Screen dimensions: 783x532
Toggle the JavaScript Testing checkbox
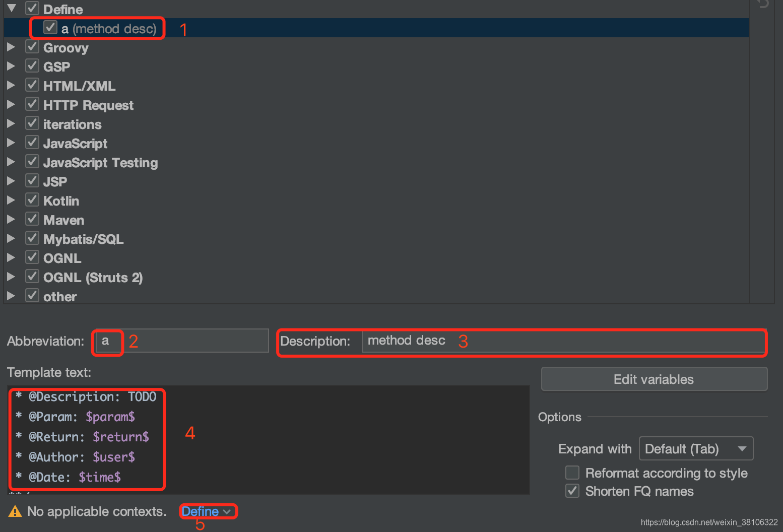[x=32, y=162]
